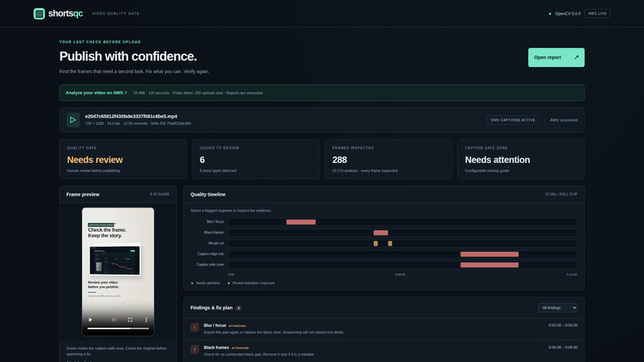Click the Caption edge risk row label
This screenshot has width=644, height=362.
pyautogui.click(x=211, y=254)
